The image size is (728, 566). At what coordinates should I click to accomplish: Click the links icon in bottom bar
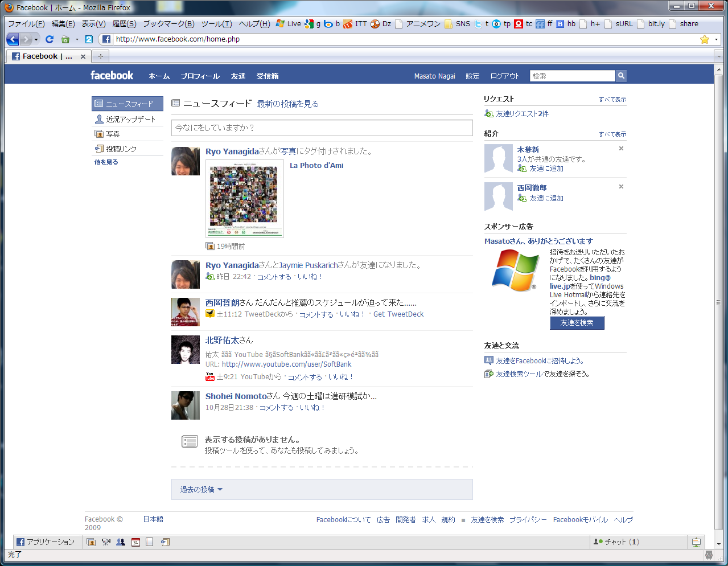(165, 542)
